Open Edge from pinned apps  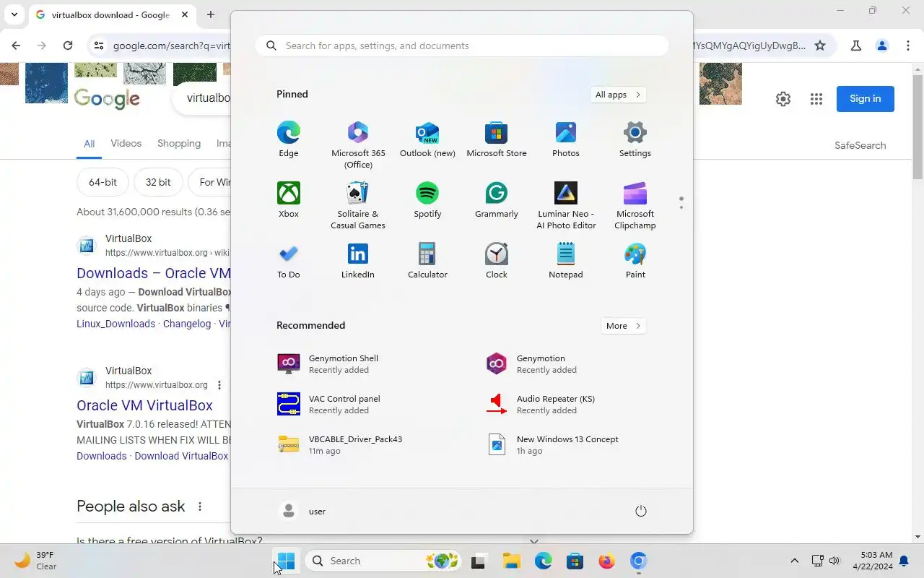288,139
